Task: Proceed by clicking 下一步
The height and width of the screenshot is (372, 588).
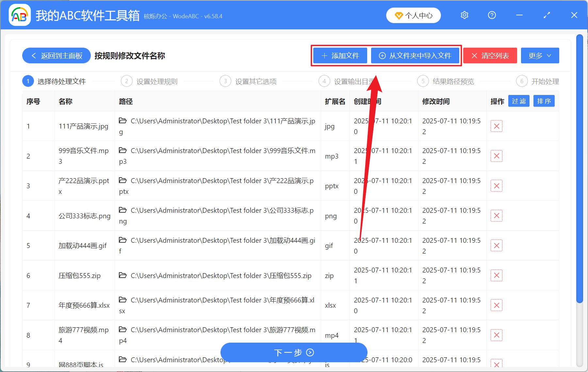Action: (x=293, y=352)
